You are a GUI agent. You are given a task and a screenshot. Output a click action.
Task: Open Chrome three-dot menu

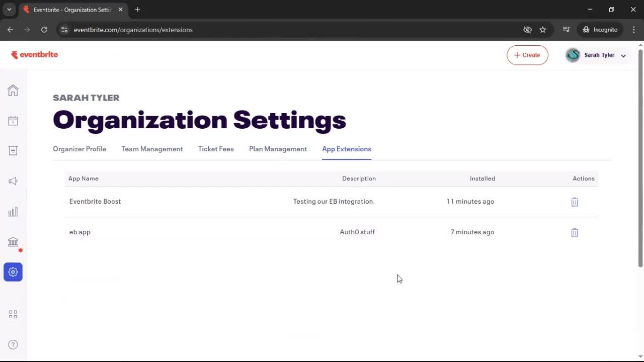click(633, 30)
